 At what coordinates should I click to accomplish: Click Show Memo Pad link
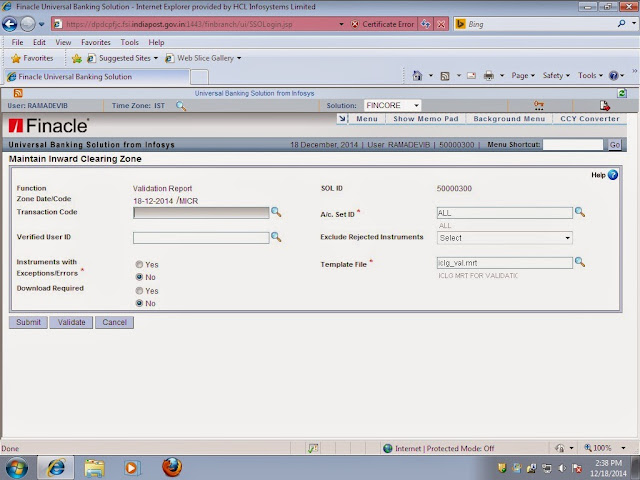[426, 119]
